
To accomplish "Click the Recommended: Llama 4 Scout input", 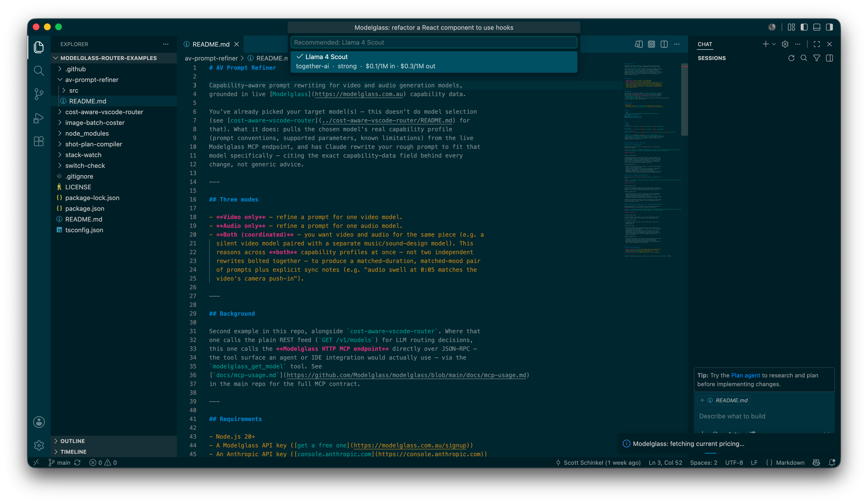I will point(434,42).
